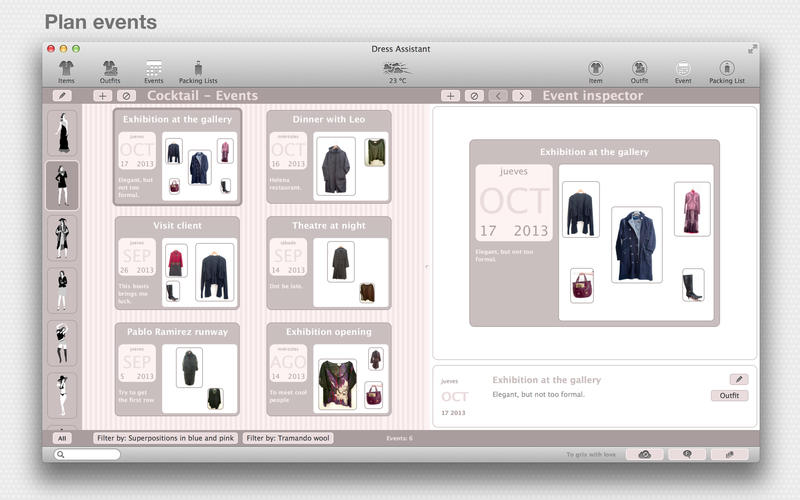Open the Items section in the toolbar

66,71
